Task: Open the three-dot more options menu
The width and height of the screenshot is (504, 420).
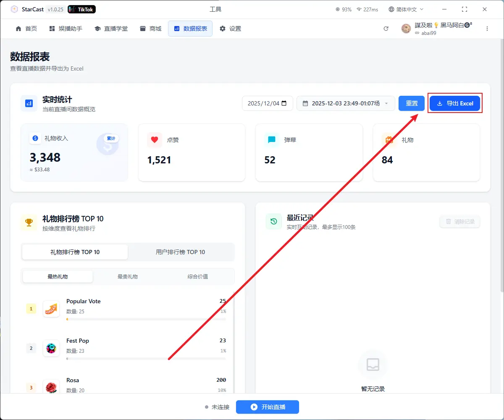Action: click(487, 29)
